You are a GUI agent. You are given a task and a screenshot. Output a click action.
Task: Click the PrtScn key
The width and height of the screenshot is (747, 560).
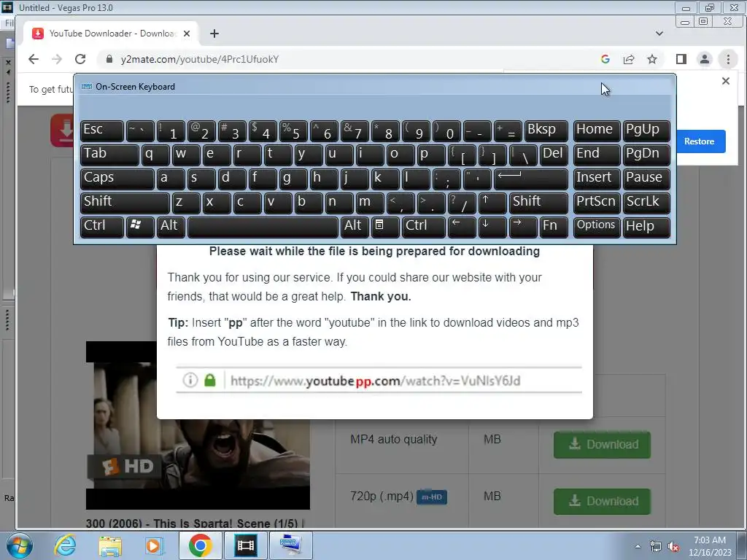(597, 203)
